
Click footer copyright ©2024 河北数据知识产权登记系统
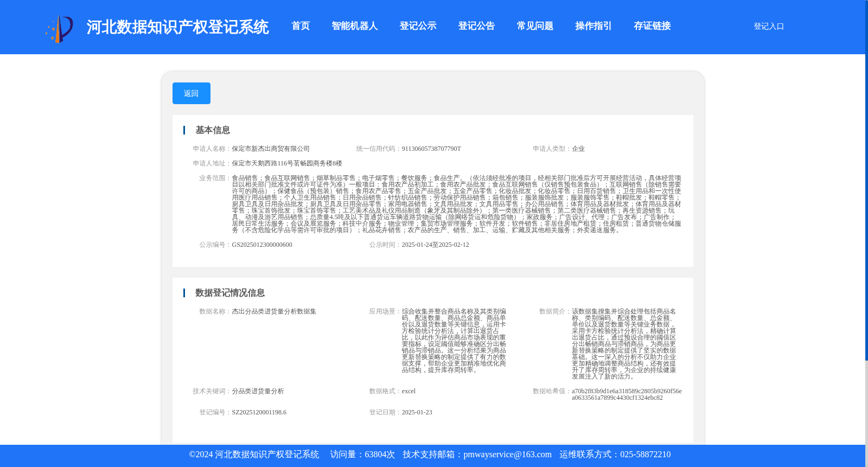click(254, 455)
